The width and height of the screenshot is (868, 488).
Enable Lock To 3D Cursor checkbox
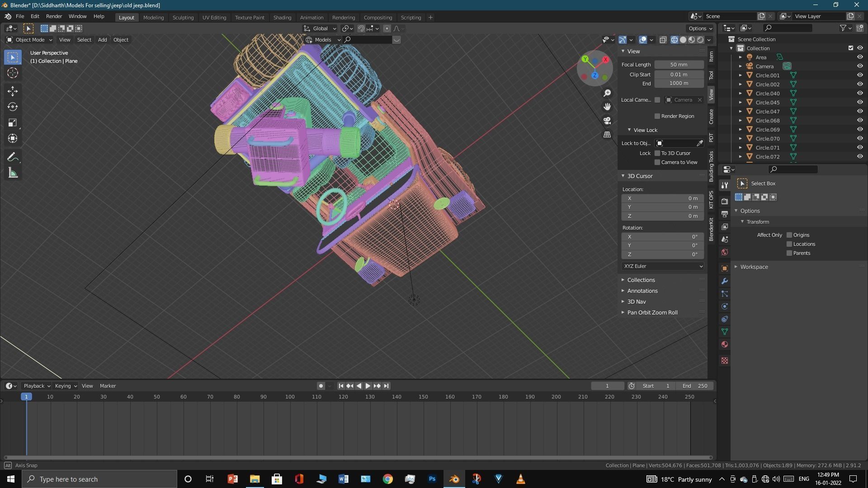657,153
